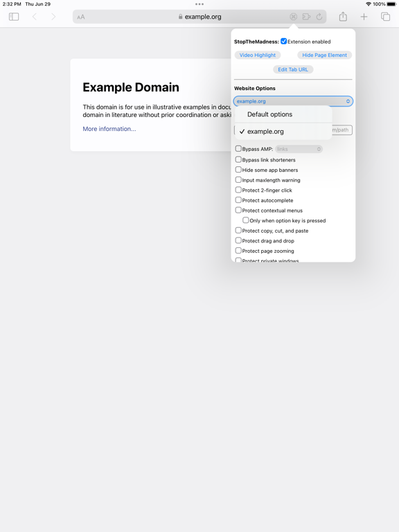This screenshot has width=399, height=532.
Task: Open the Bypass AMP links dropdown
Action: tap(299, 149)
